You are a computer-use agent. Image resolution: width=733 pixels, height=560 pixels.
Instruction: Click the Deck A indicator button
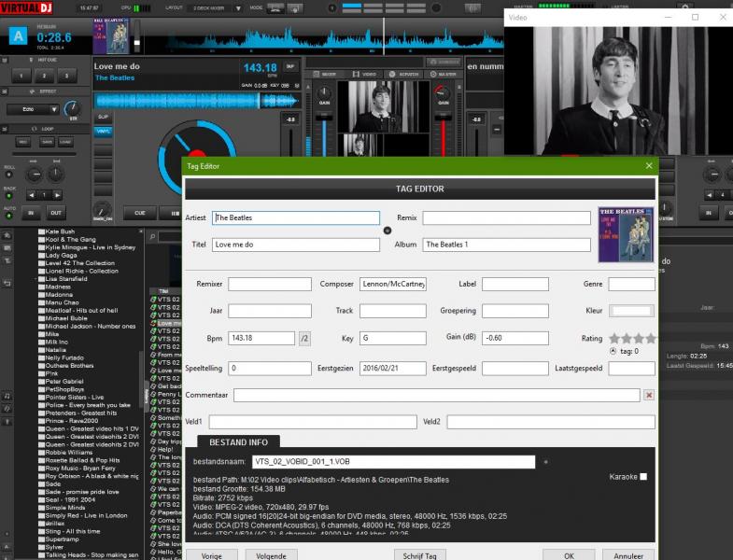pyautogui.click(x=19, y=36)
